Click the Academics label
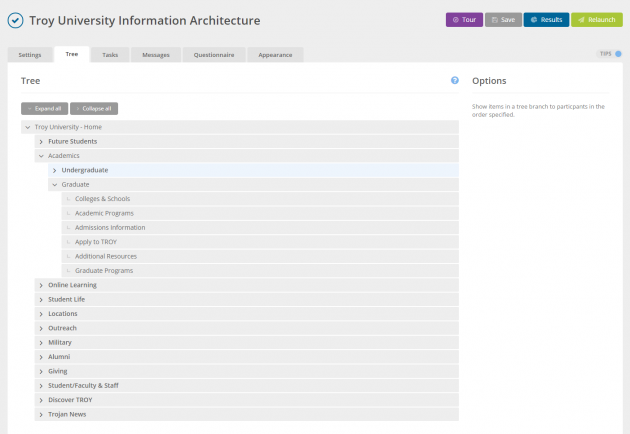Viewport: 630px width, 434px height. pyautogui.click(x=63, y=156)
